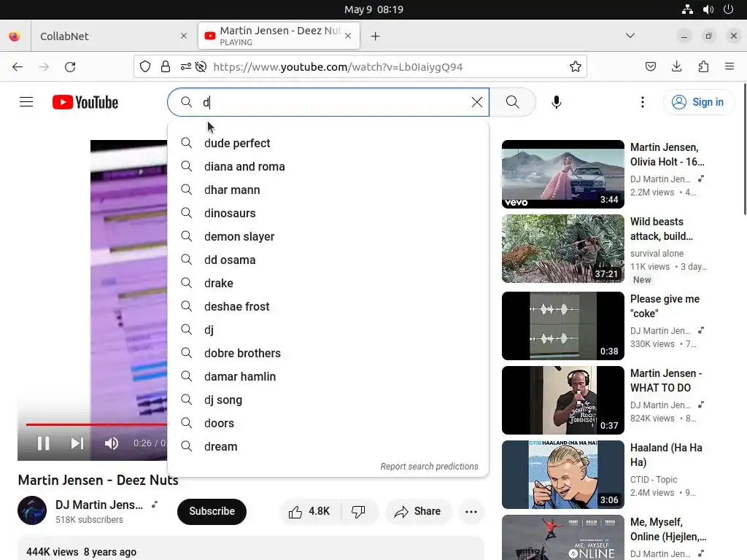Show site security padlock info
The height and width of the screenshot is (560, 747).
point(166,66)
